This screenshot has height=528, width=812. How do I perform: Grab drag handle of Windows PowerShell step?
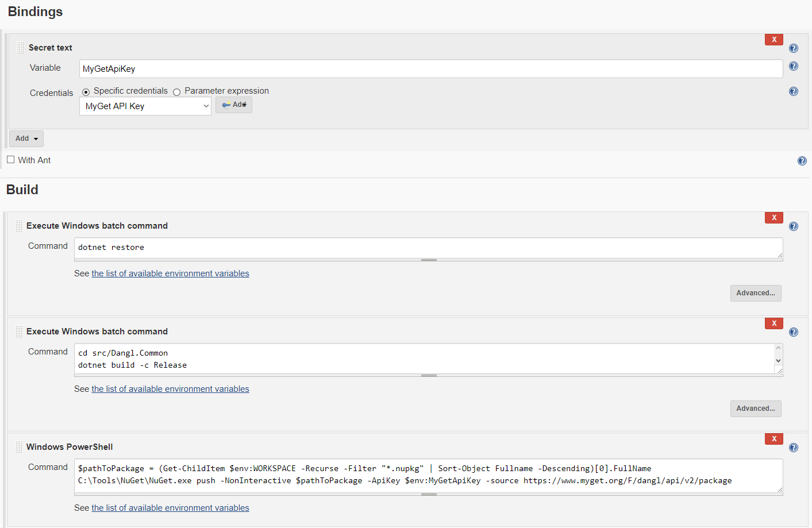pos(19,447)
